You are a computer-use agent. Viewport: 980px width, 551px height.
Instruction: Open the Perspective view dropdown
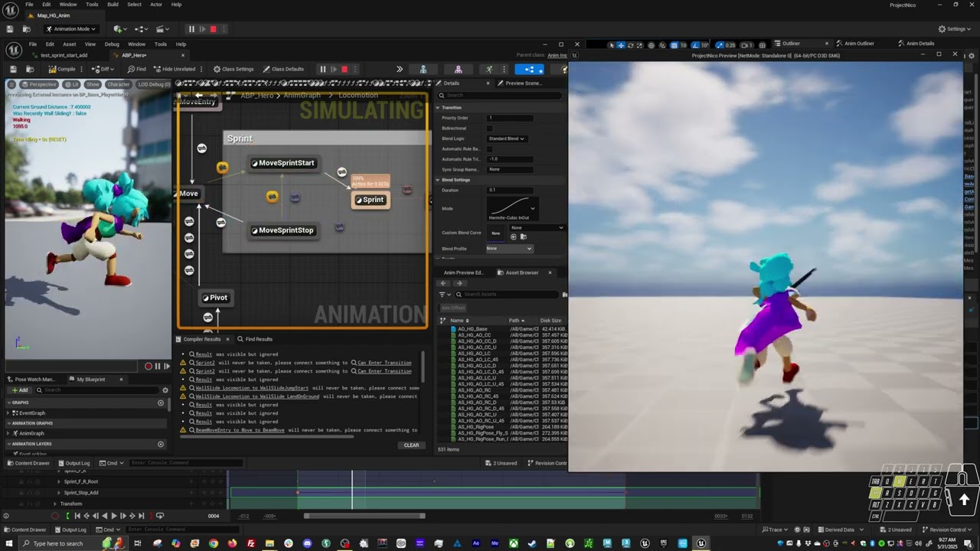pyautogui.click(x=39, y=84)
